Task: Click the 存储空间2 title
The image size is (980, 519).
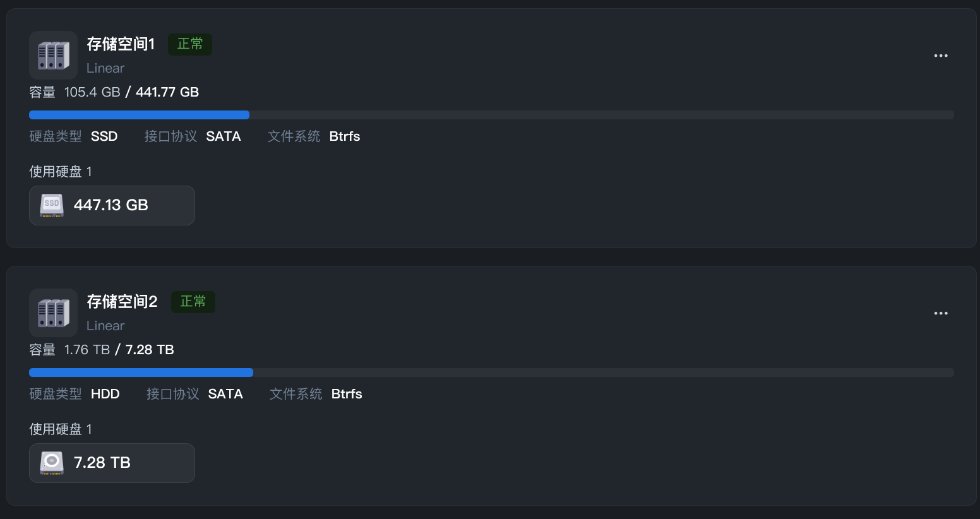Action: [x=122, y=302]
